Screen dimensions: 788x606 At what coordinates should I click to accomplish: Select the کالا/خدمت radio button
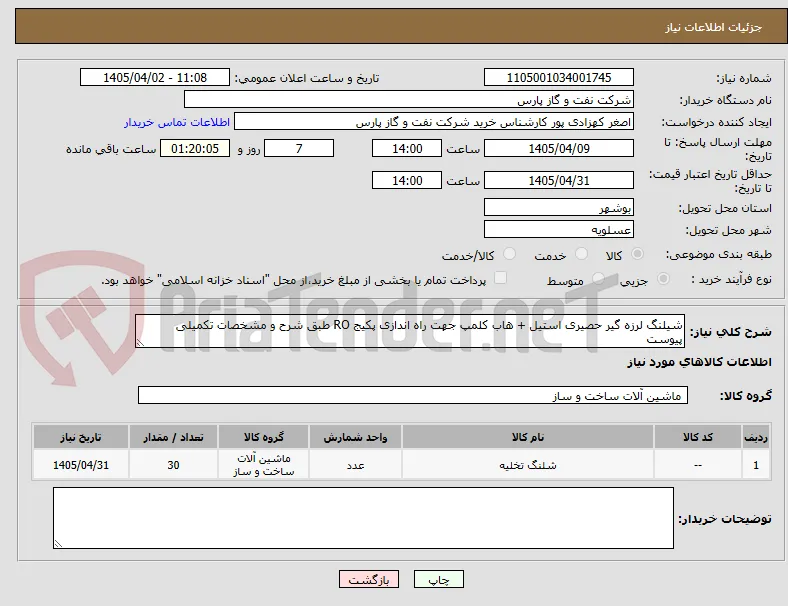[x=510, y=254]
